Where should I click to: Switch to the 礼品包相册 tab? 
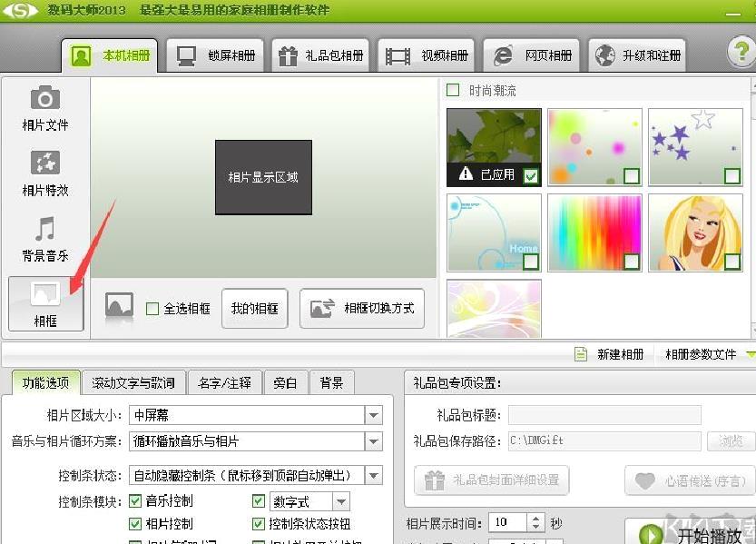tap(320, 55)
